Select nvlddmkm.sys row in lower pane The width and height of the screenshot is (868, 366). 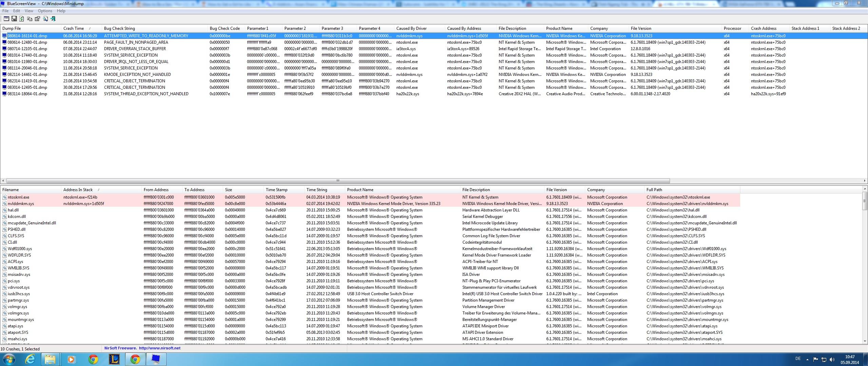(x=21, y=204)
